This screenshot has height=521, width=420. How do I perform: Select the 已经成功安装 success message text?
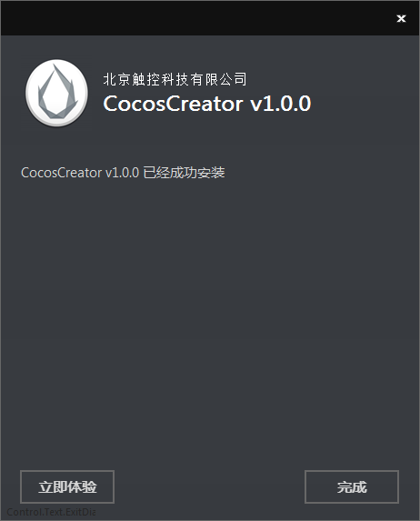(184, 173)
